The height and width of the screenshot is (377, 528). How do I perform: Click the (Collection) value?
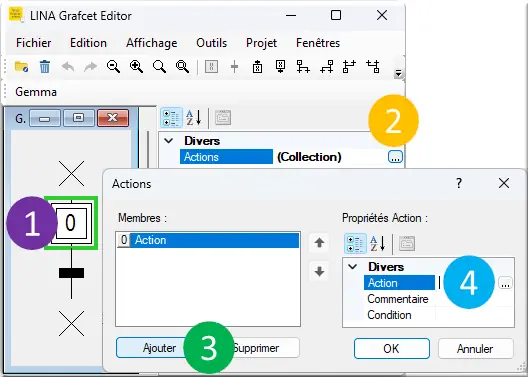(309, 157)
